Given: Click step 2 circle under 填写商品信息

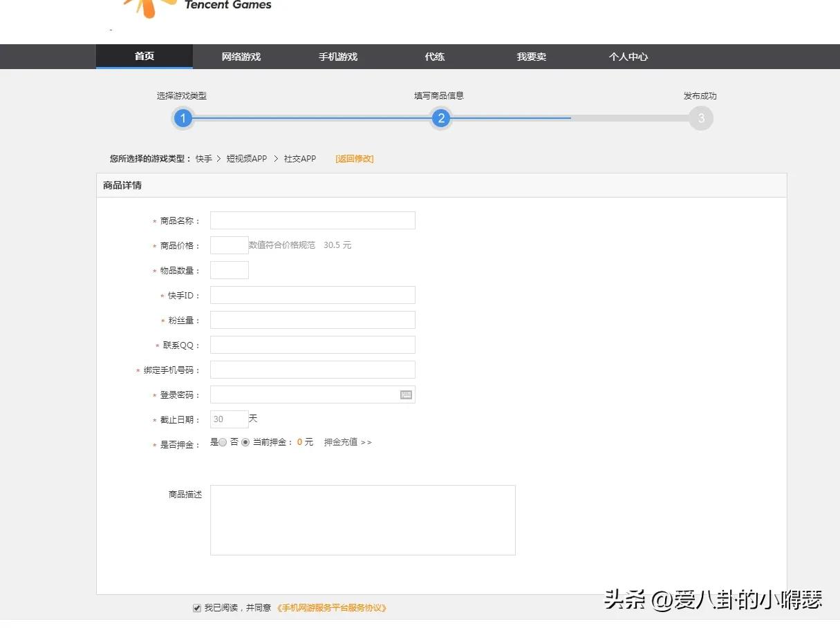Looking at the screenshot, I should [440, 118].
